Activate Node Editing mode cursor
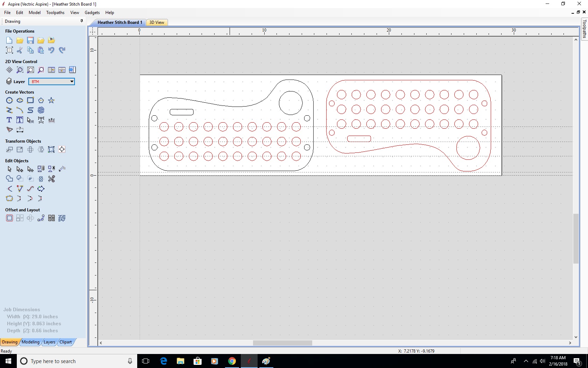588x368 pixels. click(x=20, y=169)
